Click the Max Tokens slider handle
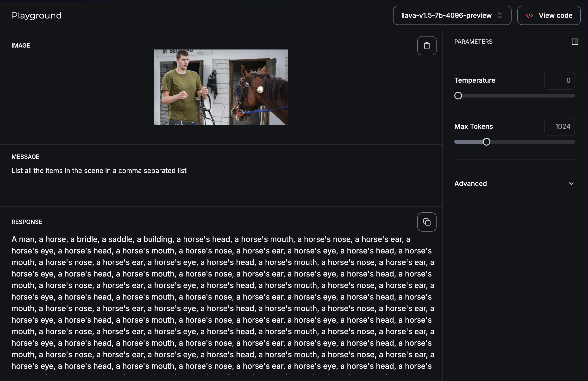 486,142
